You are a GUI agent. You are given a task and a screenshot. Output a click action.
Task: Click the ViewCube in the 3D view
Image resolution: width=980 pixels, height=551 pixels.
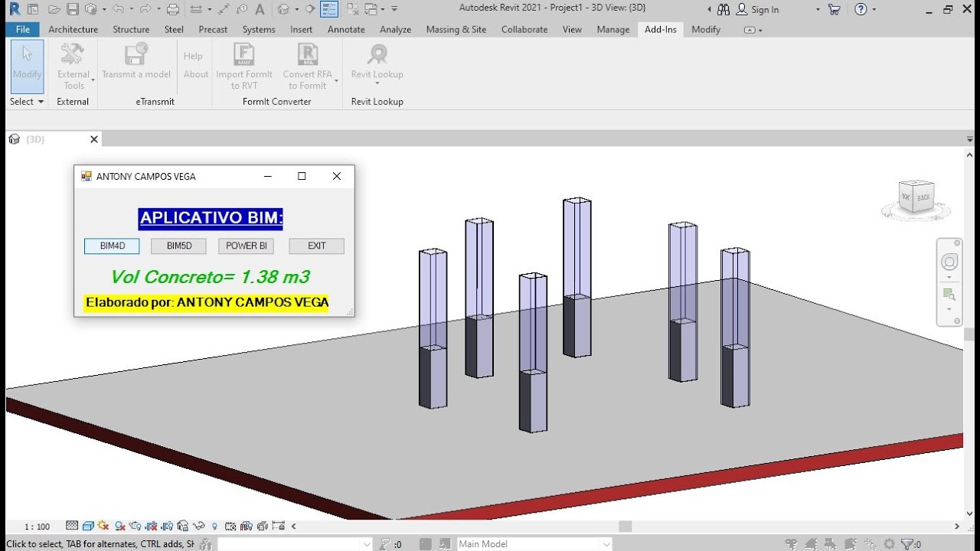point(916,197)
